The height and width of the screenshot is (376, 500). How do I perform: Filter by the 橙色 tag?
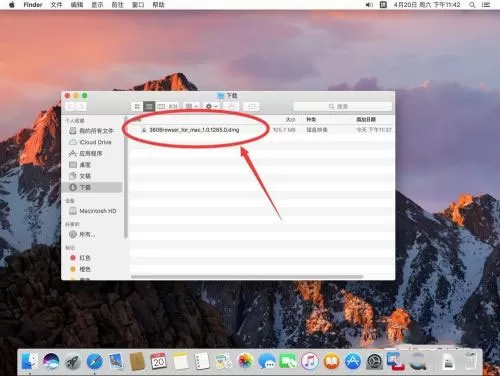click(92, 269)
